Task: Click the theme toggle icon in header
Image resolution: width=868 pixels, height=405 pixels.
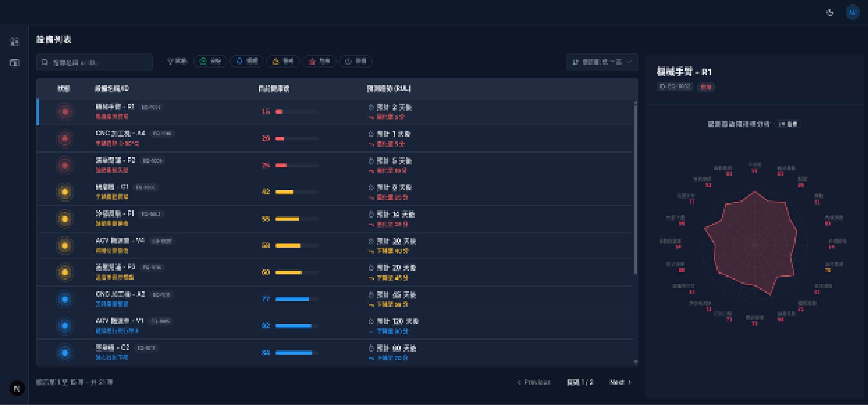Action: (x=830, y=12)
